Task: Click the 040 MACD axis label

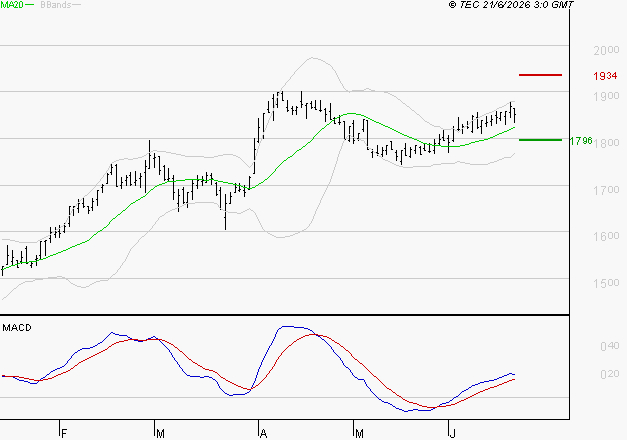Action: click(x=610, y=346)
